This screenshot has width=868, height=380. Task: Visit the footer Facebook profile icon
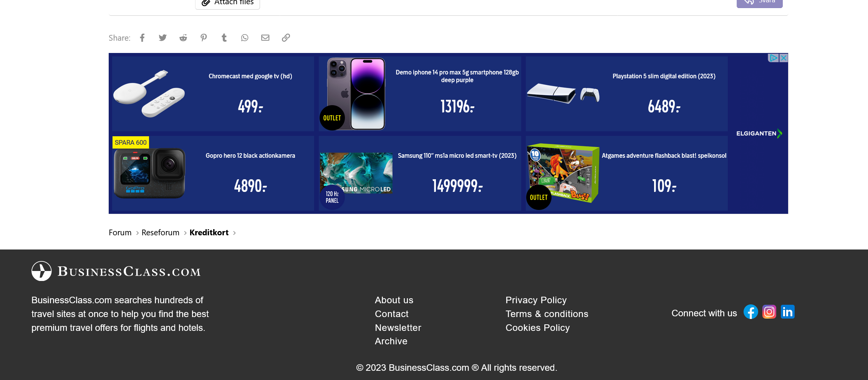[750, 312]
